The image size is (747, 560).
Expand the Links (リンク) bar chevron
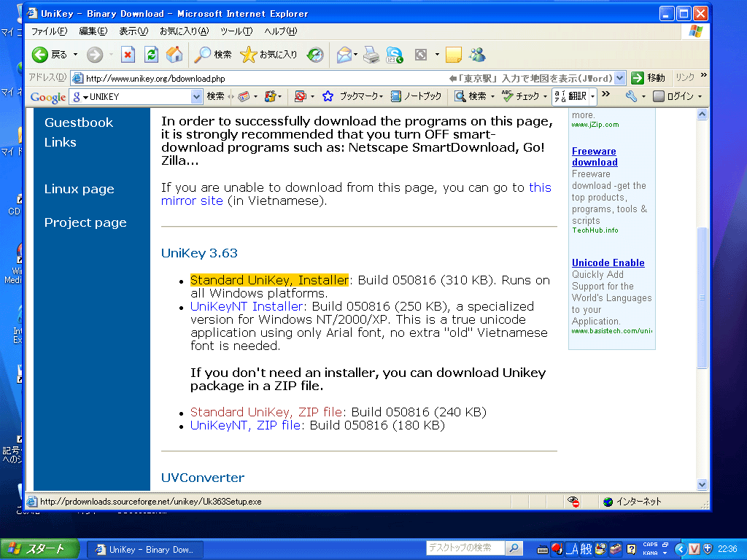point(704,75)
